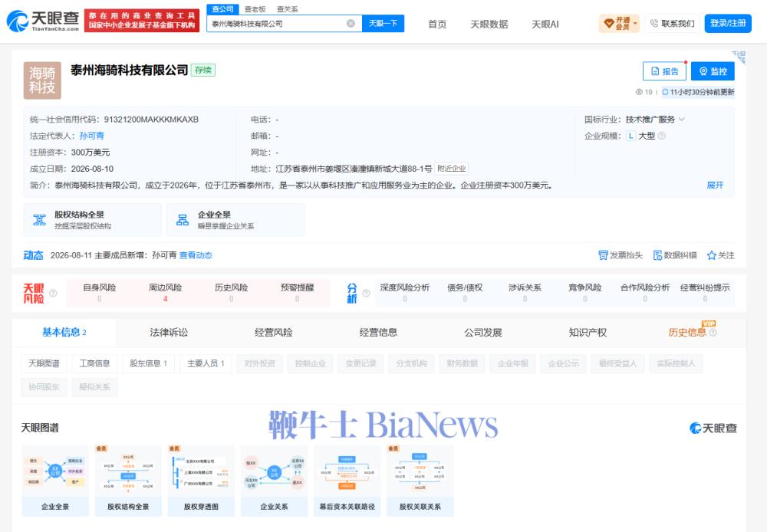
Task: Click the view count eye icon
Action: coord(639,92)
